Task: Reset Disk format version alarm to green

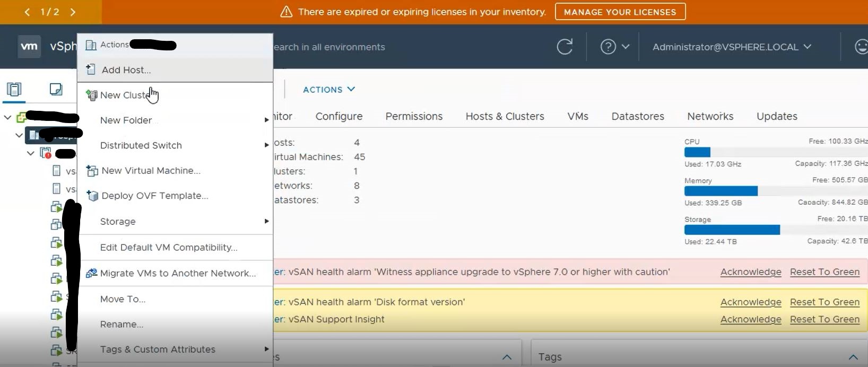Action: (x=824, y=302)
